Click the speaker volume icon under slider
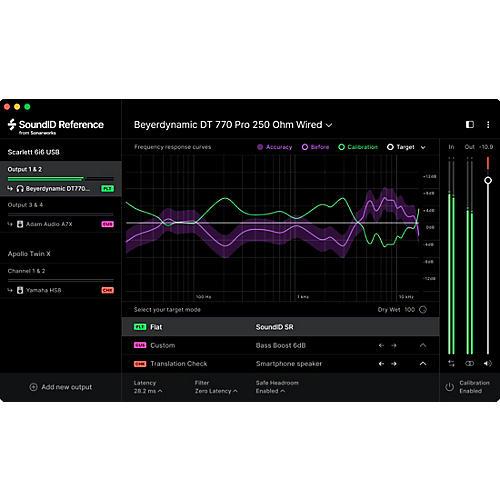The height and width of the screenshot is (500, 500). 487,363
